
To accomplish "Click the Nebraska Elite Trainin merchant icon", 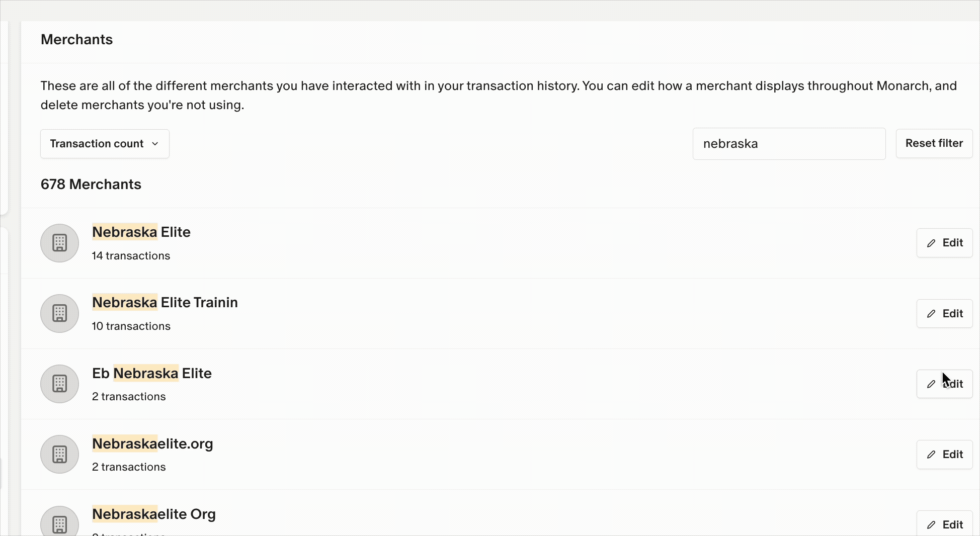I will pyautogui.click(x=59, y=313).
